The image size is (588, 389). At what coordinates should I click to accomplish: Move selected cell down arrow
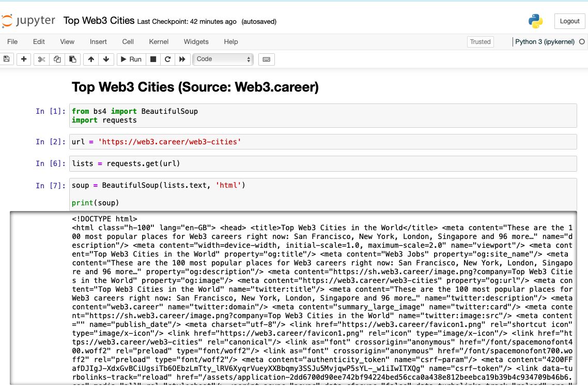click(106, 59)
